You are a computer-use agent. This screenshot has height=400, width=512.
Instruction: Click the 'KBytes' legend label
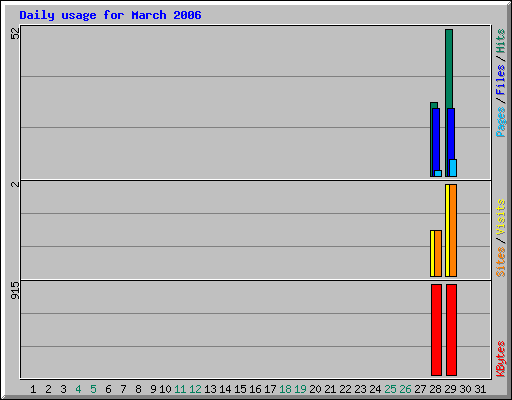[500, 359]
